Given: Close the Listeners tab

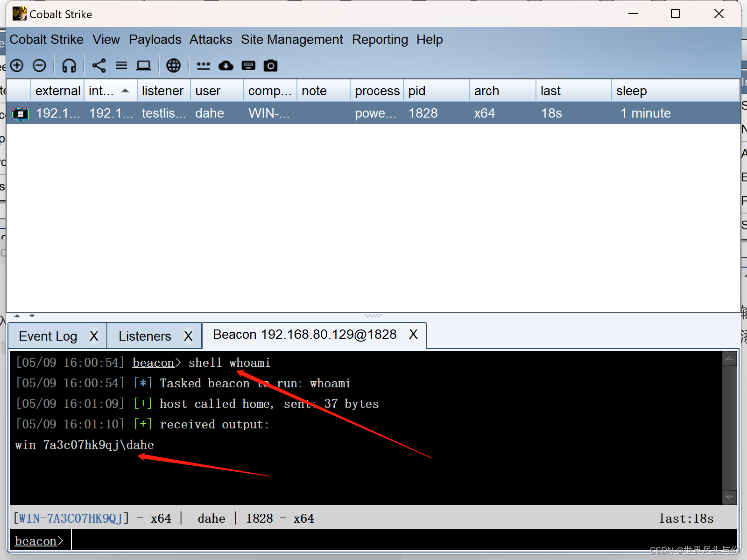Looking at the screenshot, I should [188, 336].
